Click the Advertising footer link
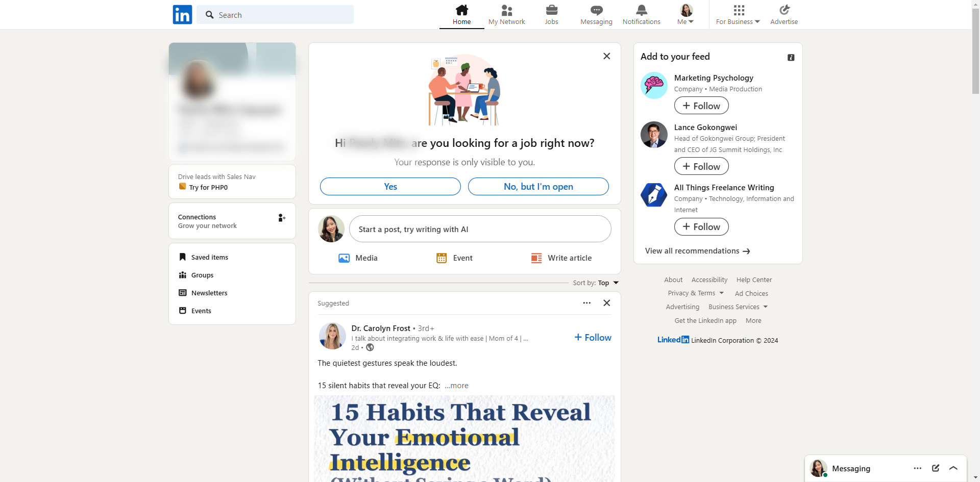The height and width of the screenshot is (482, 980). coord(682,307)
